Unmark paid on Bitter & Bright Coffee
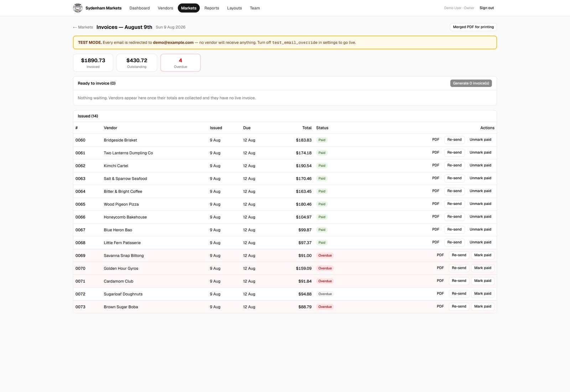Viewport: 570px width, 392px height. pos(480,191)
